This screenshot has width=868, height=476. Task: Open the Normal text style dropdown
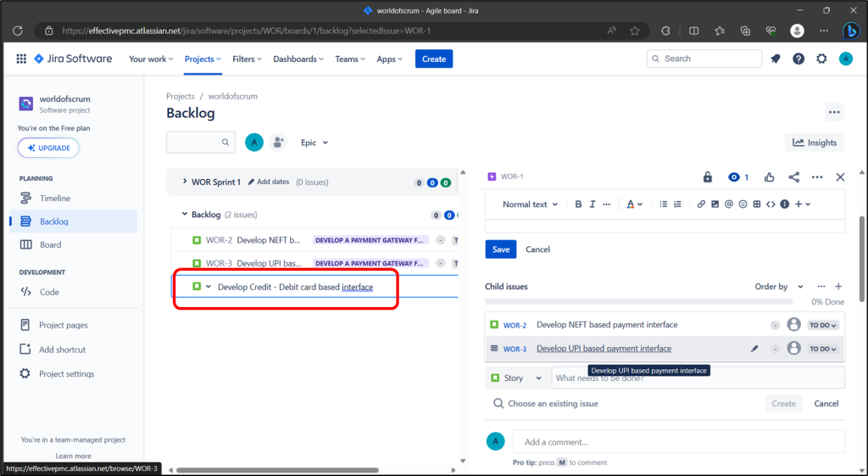click(x=530, y=204)
